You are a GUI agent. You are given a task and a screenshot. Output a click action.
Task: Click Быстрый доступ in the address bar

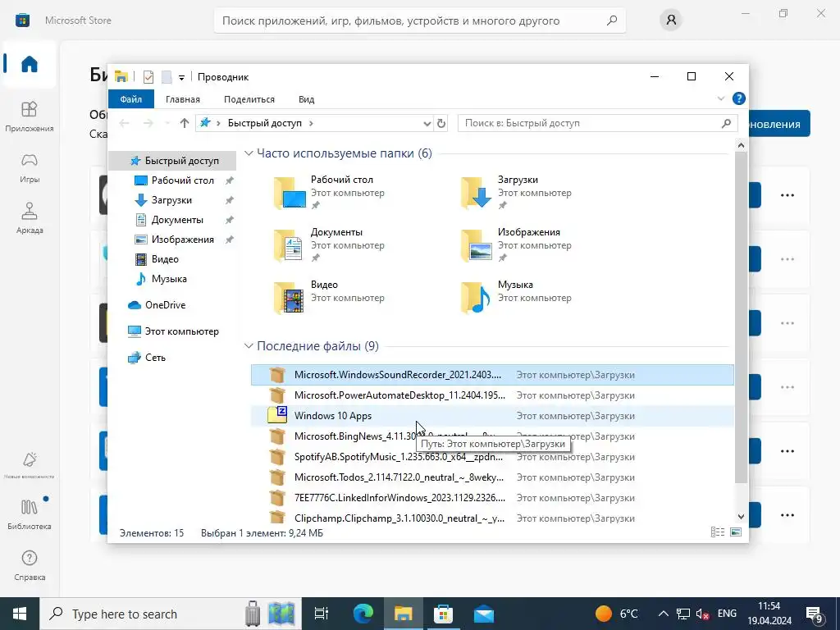[x=265, y=123]
